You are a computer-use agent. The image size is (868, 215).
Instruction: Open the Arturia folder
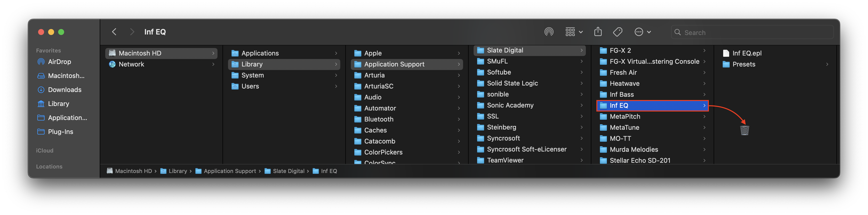point(407,75)
